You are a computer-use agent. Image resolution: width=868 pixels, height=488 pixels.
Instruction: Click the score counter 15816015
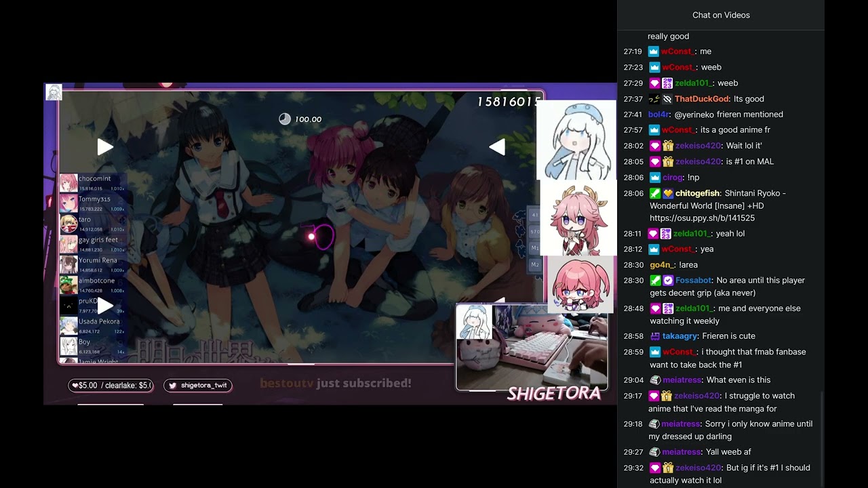coord(509,102)
